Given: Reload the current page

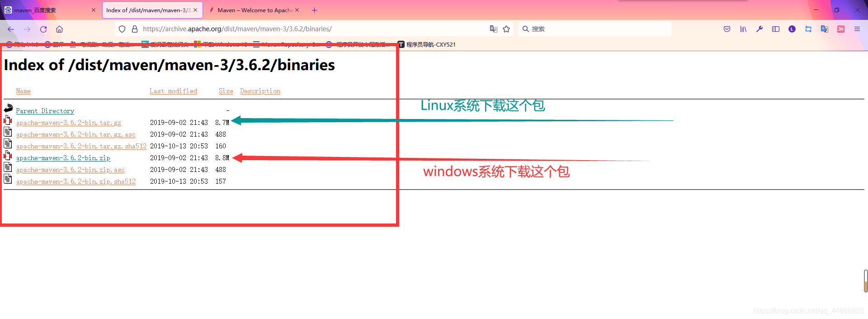Looking at the screenshot, I should click(x=43, y=29).
